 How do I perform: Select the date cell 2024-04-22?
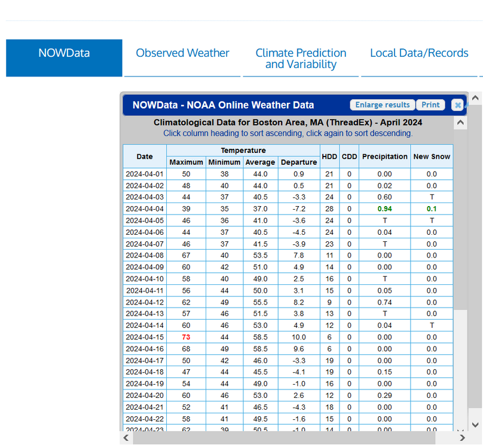[x=145, y=419]
